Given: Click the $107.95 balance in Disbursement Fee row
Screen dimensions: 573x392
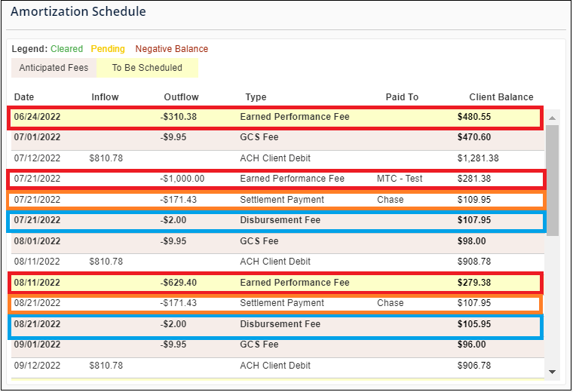Looking at the screenshot, I should pos(474,220).
